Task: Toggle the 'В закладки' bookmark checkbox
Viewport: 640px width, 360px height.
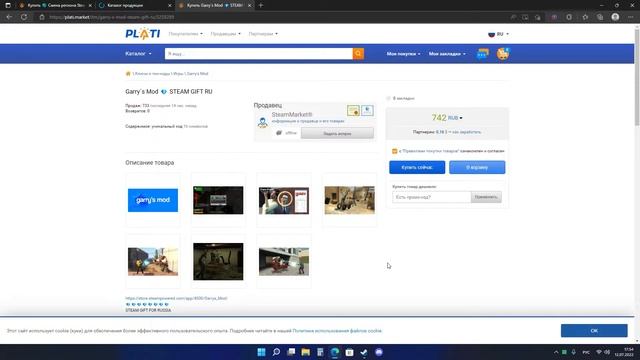Action: [388, 98]
